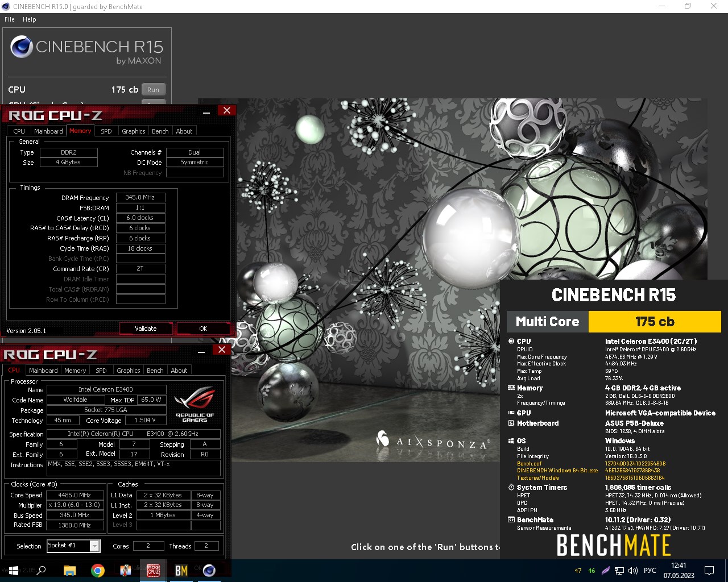728x582 pixels.
Task: Click the GPU section icon in BenchMate panel
Action: (x=511, y=413)
